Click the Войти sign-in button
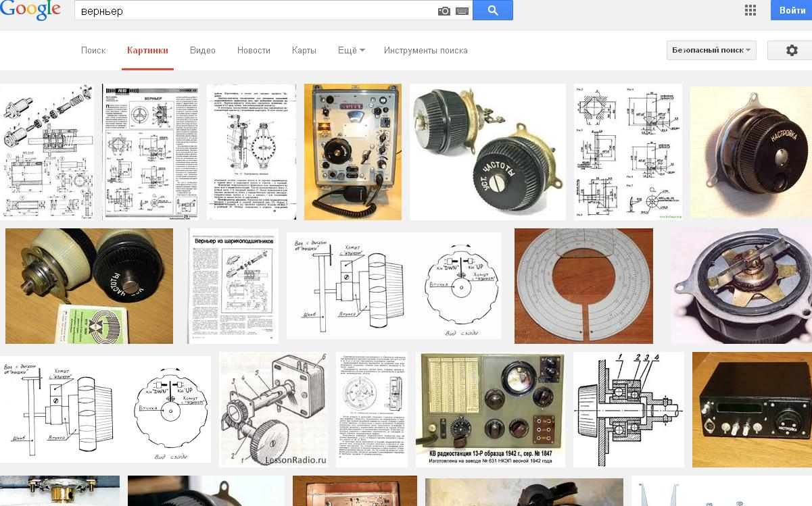812x506 pixels. click(x=792, y=10)
